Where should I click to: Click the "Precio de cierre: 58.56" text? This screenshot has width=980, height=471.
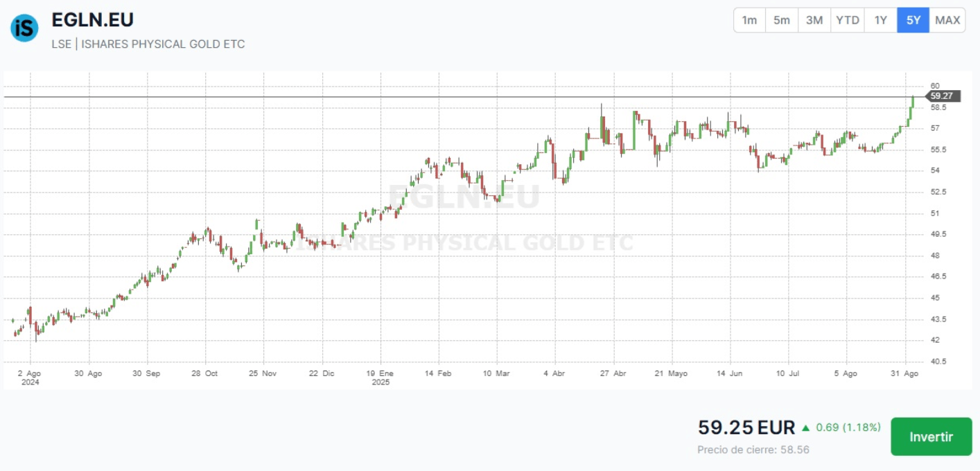click(x=752, y=449)
